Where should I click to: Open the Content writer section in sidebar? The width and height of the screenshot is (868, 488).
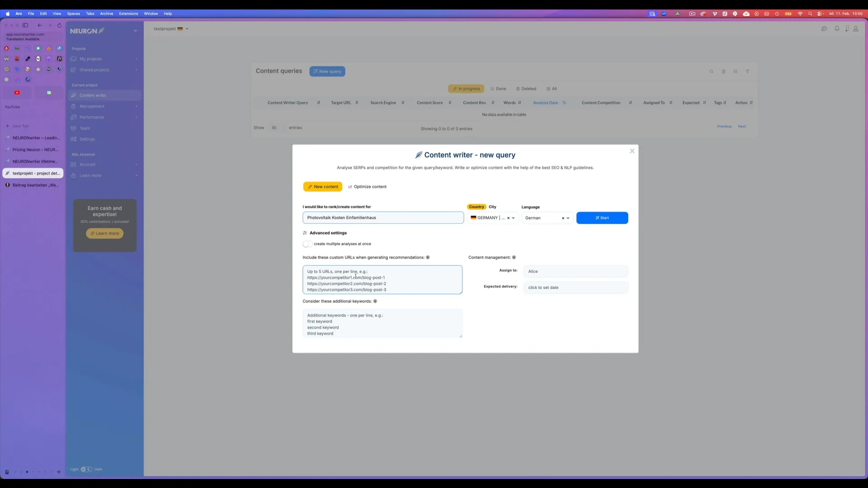[92, 95]
